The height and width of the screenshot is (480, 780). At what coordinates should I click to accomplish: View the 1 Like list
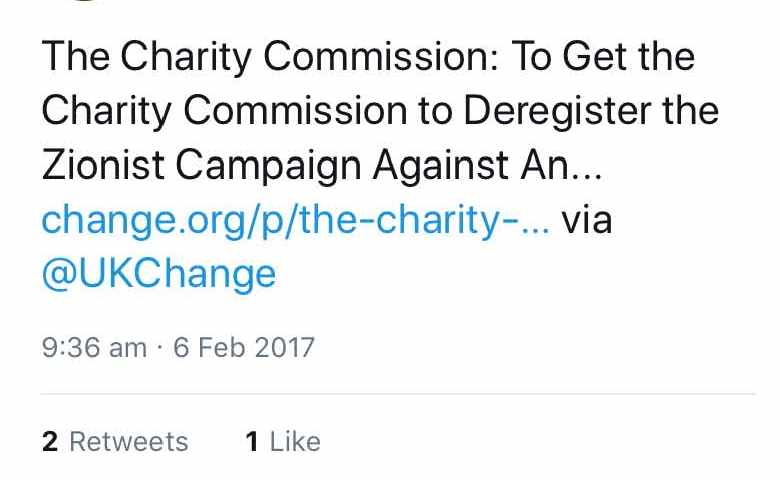(x=283, y=442)
